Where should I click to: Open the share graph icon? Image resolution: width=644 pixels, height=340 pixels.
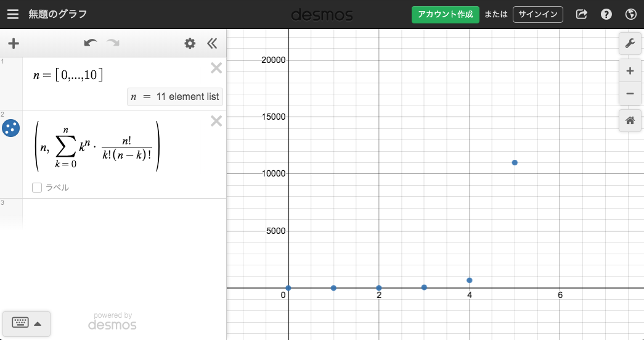click(x=582, y=14)
